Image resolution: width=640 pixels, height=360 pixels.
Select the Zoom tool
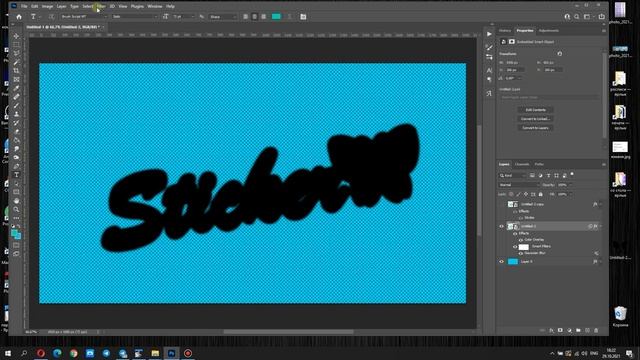click(x=16, y=209)
